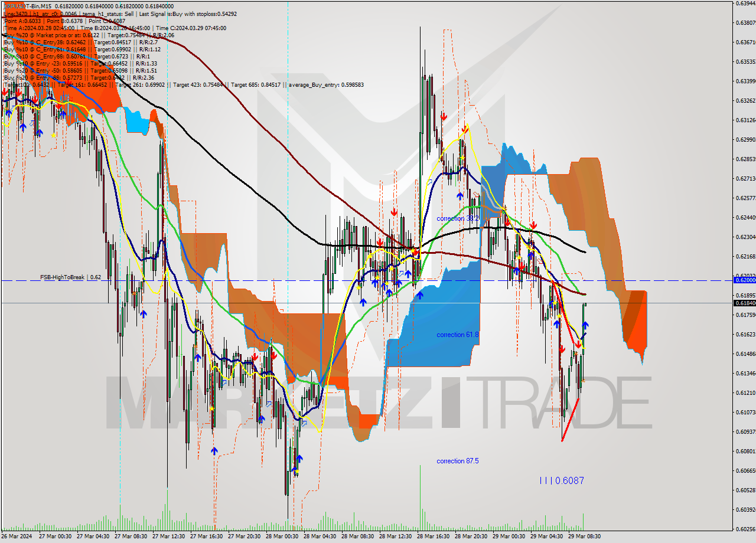The width and height of the screenshot is (756, 543).
Task: Click the 0.63535 price scale value
Action: (x=745, y=61)
